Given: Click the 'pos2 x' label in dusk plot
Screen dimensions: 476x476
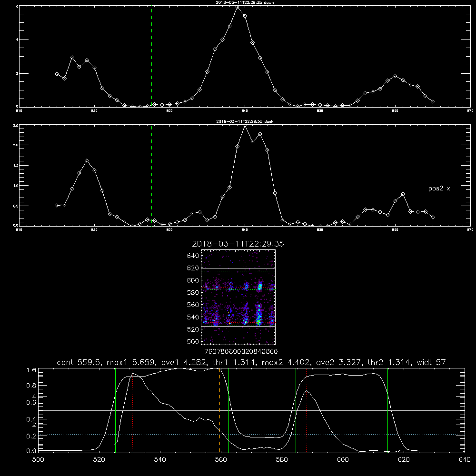Looking at the screenshot, I should coord(439,188).
